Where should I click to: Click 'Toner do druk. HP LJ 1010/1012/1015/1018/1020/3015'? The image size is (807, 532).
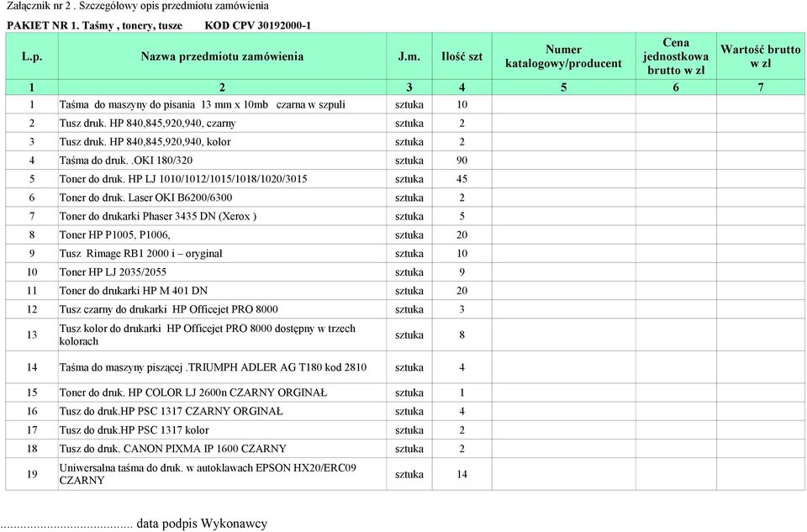(183, 178)
